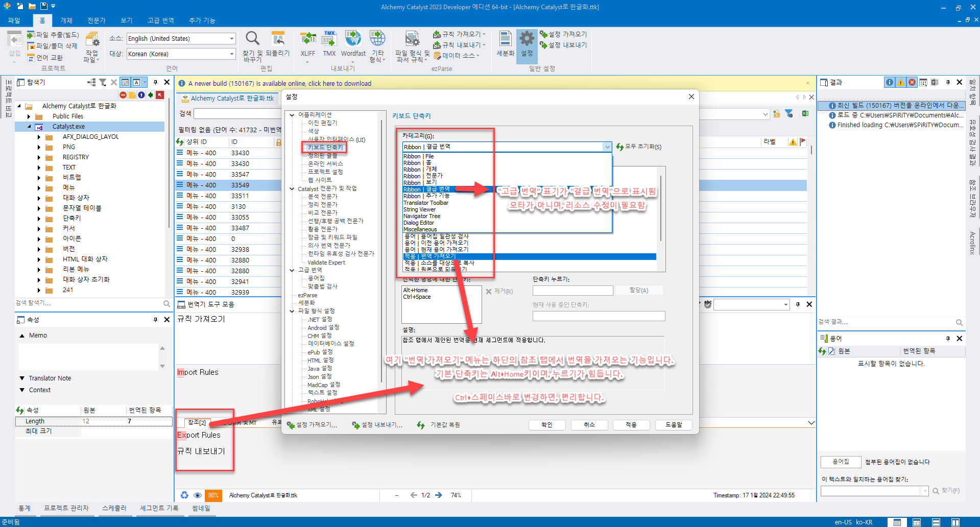Open the 소스 language dropdown
980x527 pixels.
[x=231, y=39]
